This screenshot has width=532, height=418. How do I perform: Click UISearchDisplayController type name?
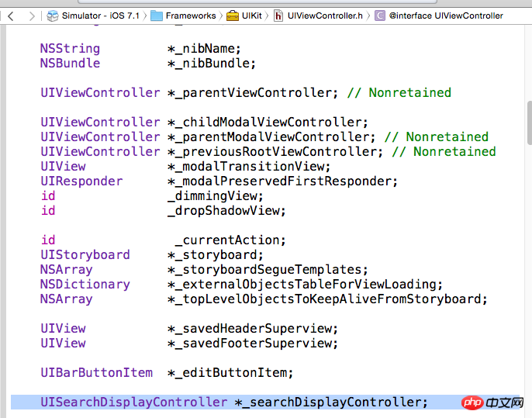(x=133, y=402)
